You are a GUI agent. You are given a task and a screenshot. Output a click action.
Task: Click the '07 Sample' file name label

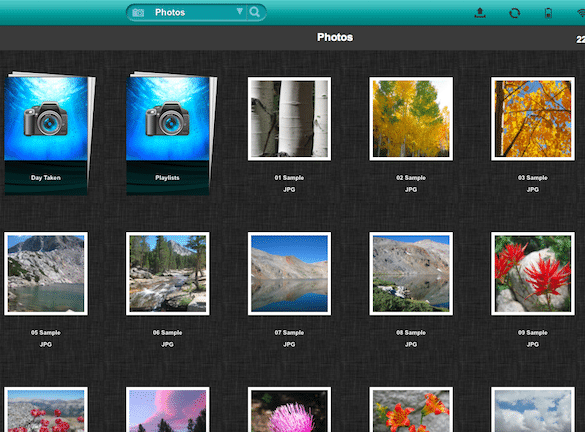(289, 332)
